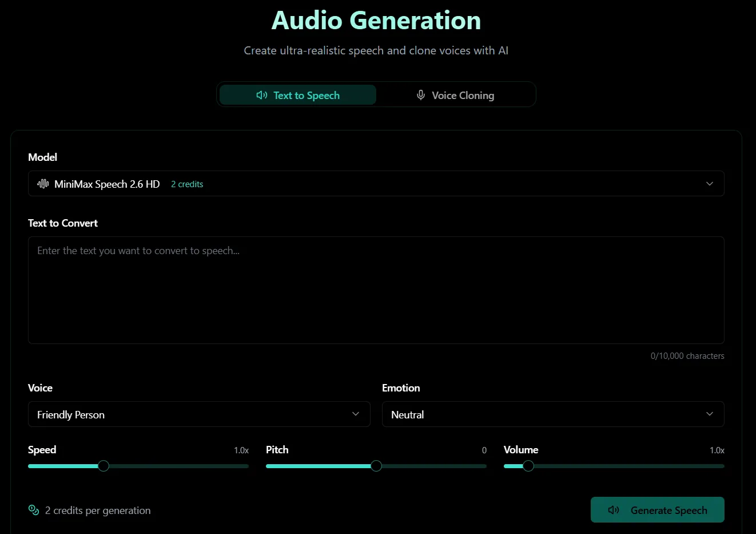
Task: Click the Speed value 1.0x
Action: (241, 450)
